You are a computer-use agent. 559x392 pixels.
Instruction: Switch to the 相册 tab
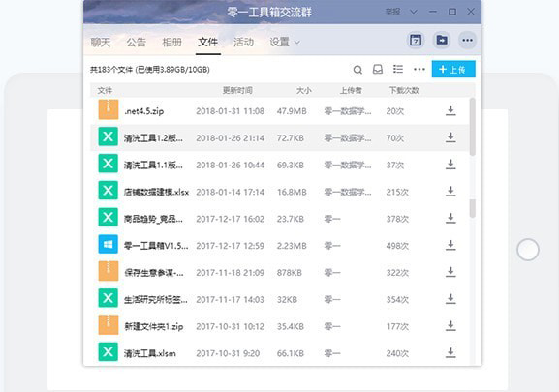pos(171,43)
